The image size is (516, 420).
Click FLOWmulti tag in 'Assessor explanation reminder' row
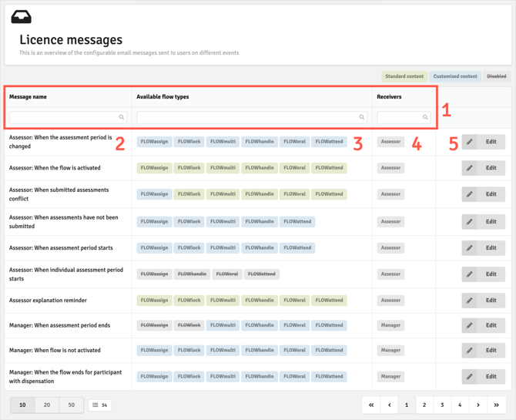tap(223, 301)
